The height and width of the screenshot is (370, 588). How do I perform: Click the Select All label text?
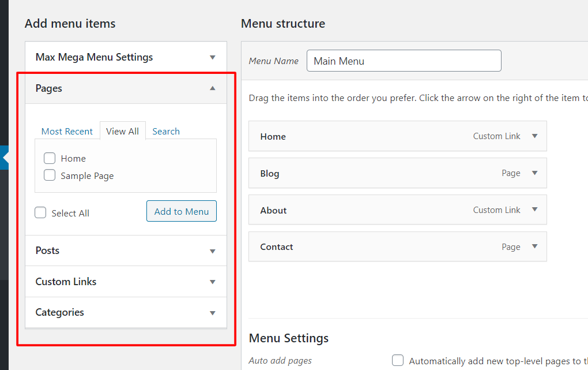click(x=70, y=214)
